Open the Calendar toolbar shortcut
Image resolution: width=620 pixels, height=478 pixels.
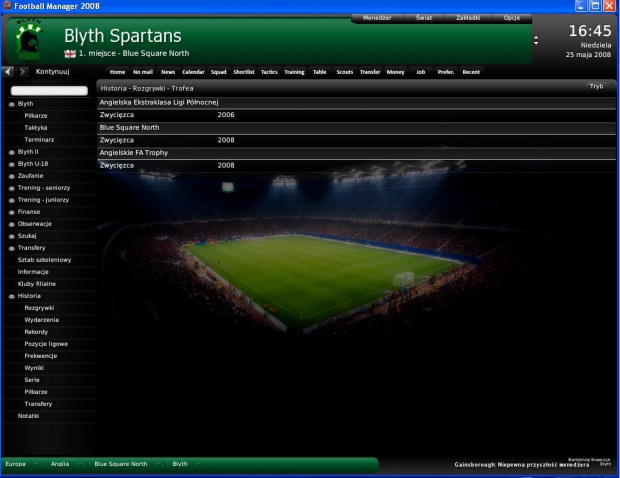[x=193, y=72]
